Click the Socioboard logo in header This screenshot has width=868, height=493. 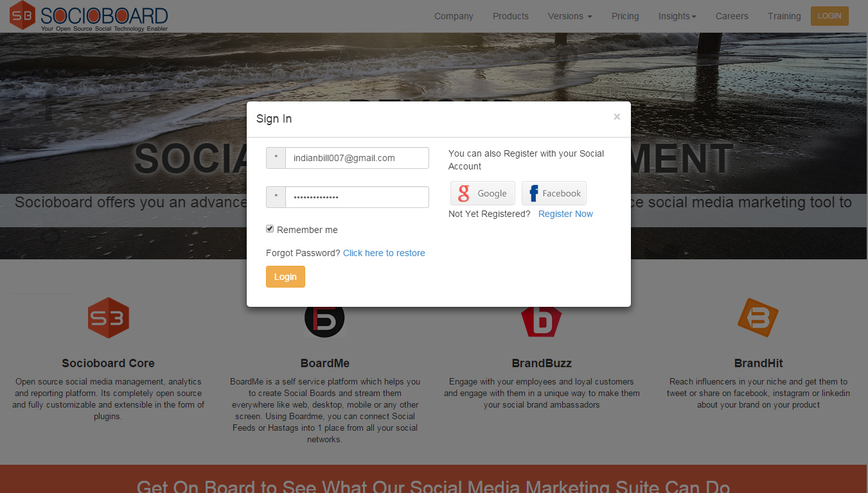coord(89,16)
